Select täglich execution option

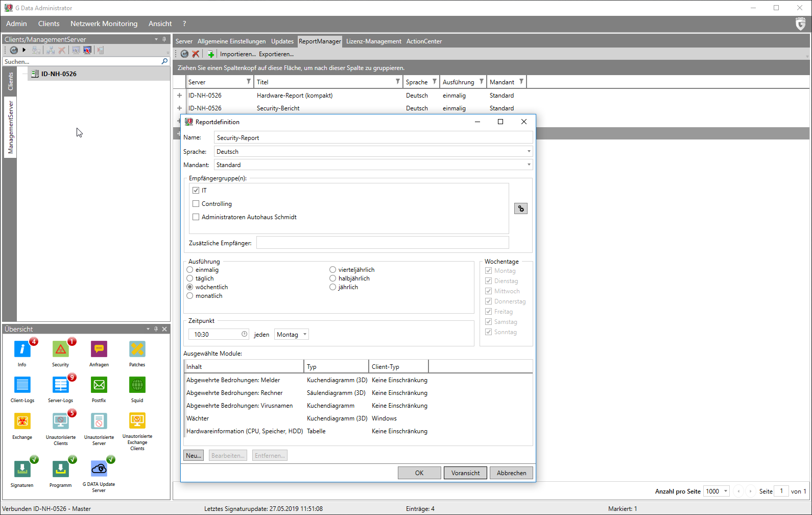click(190, 278)
